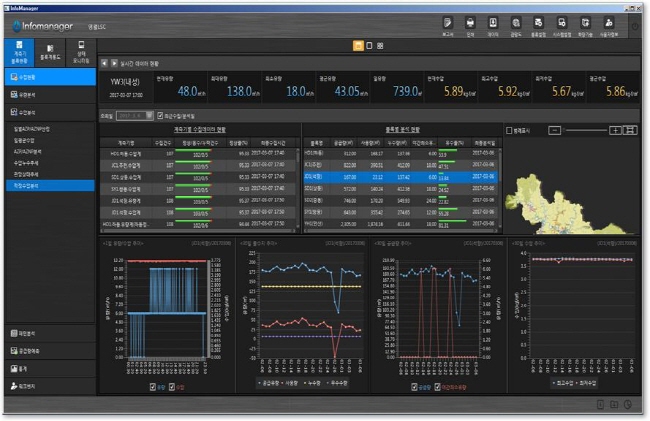
Task: Switch to the 계측기 블록현황 left tab
Action: pyautogui.click(x=19, y=53)
